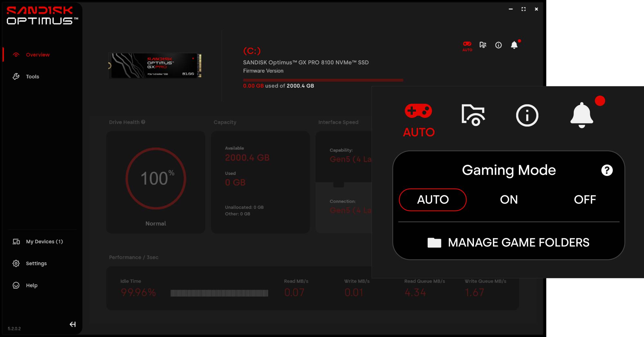Click the Available '2000.4 GB' value

click(x=247, y=158)
